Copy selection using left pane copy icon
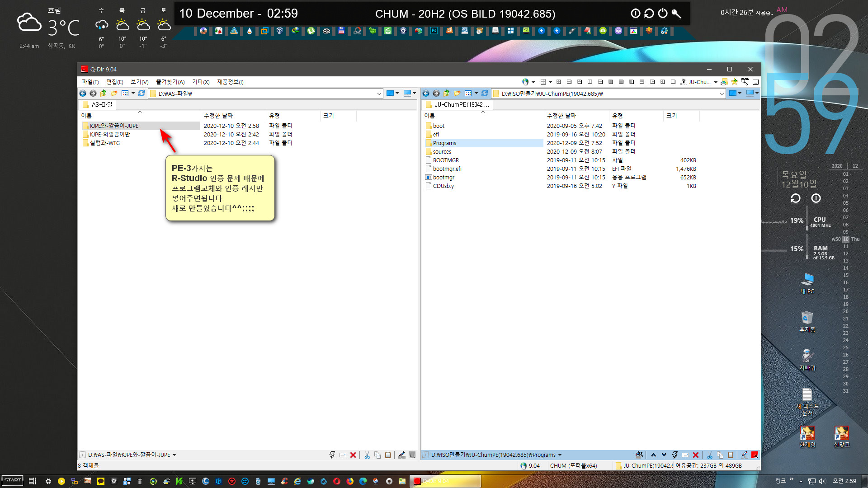Screen dimensions: 868x488 point(377,455)
